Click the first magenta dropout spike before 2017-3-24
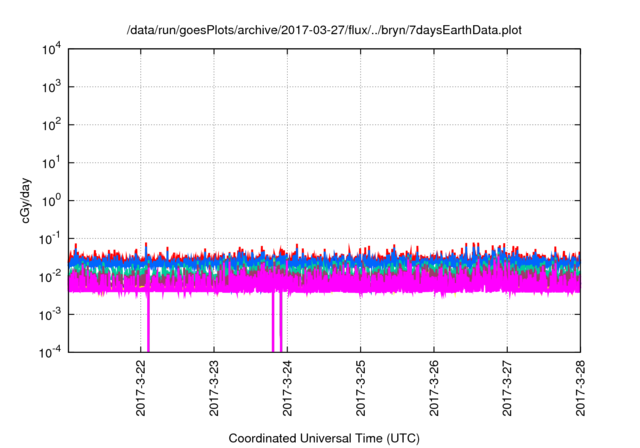 pyautogui.click(x=273, y=322)
